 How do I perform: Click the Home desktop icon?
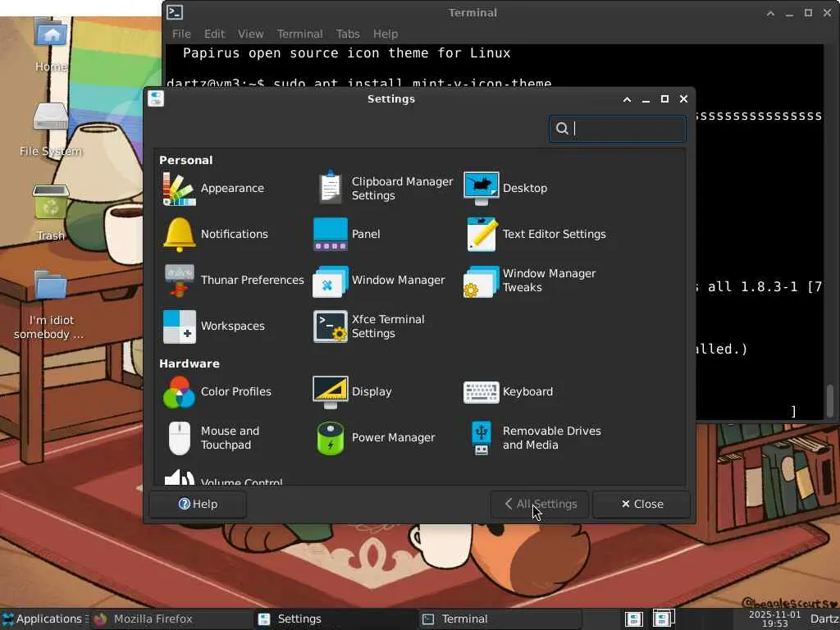click(51, 45)
